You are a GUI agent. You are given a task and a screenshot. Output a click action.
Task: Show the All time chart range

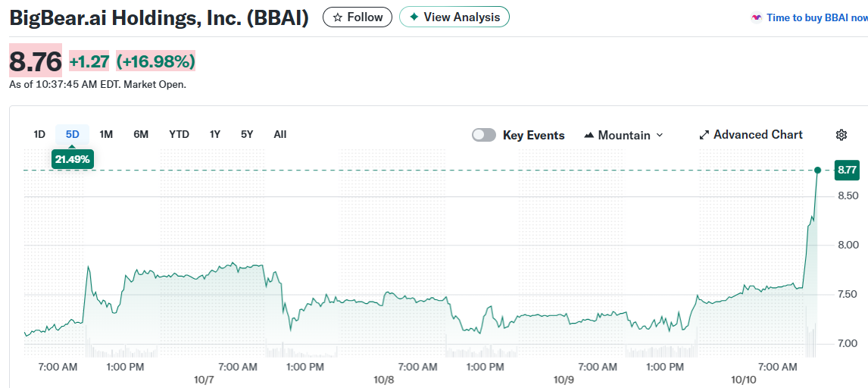pyautogui.click(x=280, y=134)
